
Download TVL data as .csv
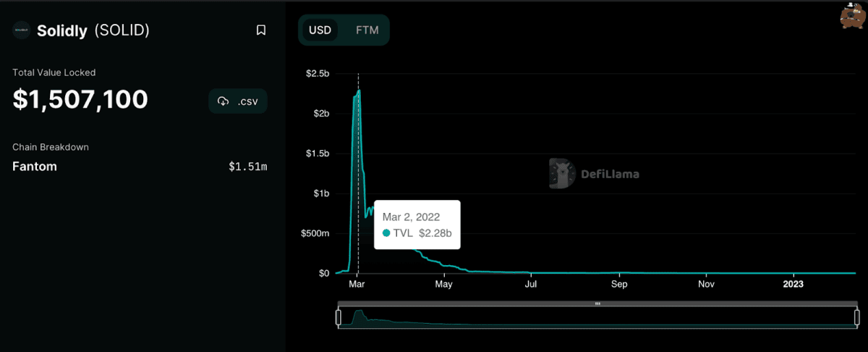coord(238,101)
